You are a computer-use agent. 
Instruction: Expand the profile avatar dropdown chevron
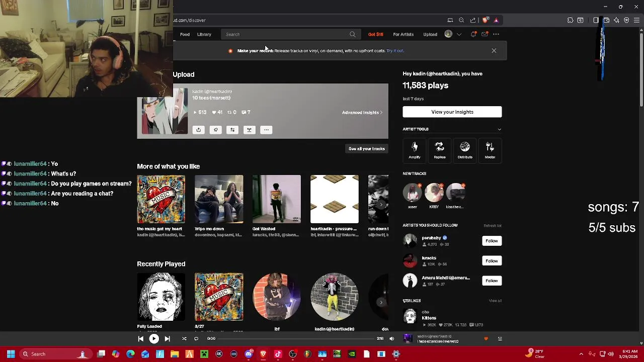(x=459, y=34)
